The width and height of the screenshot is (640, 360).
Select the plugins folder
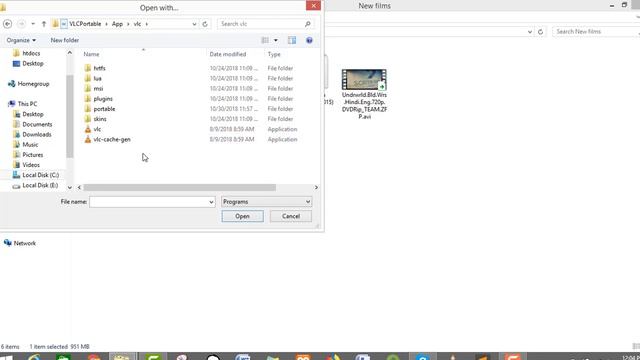tap(103, 99)
